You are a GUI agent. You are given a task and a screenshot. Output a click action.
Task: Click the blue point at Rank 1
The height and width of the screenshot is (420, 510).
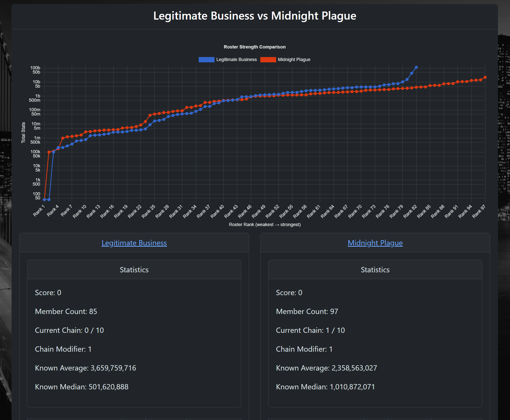pyautogui.click(x=44, y=200)
